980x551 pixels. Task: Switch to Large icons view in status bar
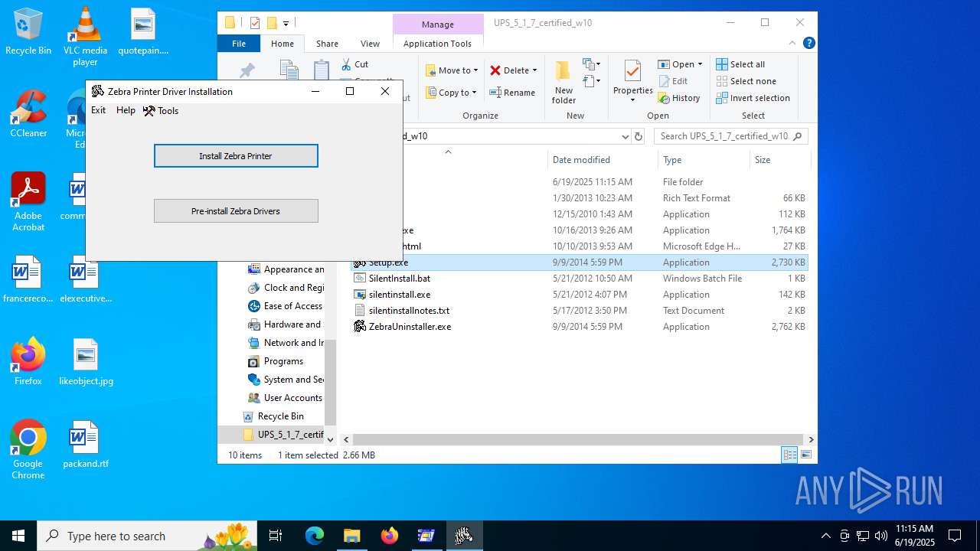click(x=805, y=455)
